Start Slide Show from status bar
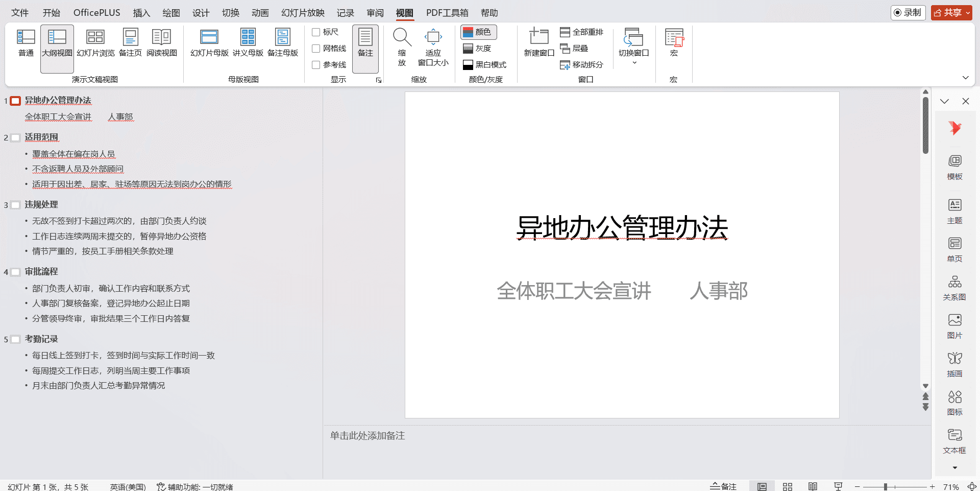 coord(838,486)
